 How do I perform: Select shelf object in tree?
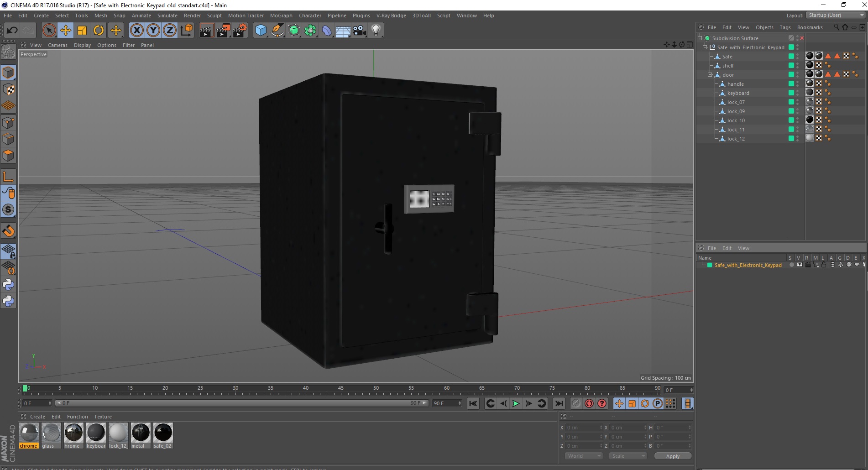coord(728,66)
